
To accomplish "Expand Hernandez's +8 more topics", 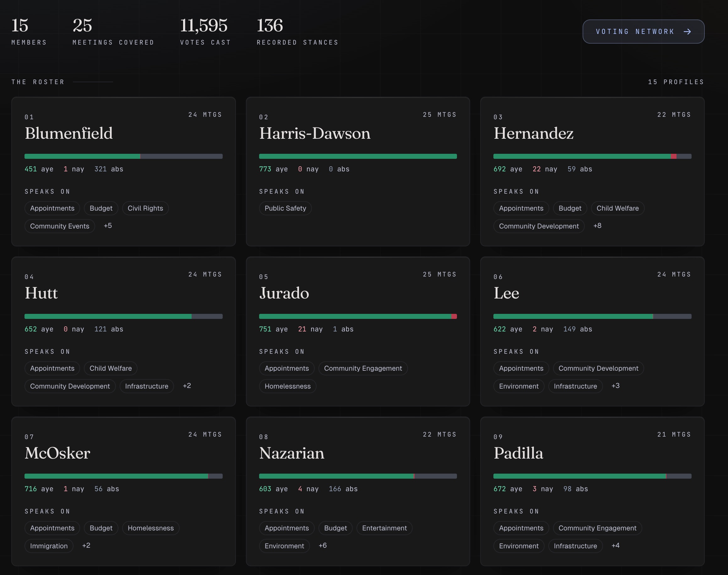I will [x=597, y=226].
